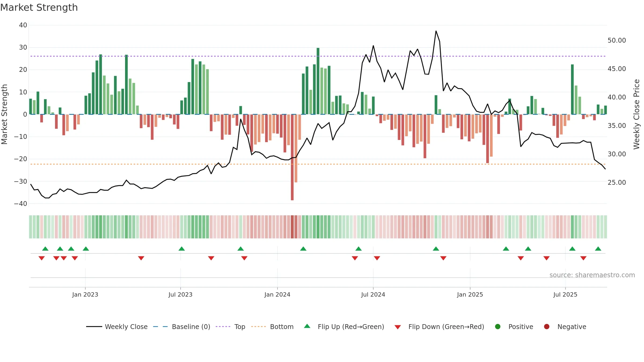Select the last green Flip Up marker
Screen dimensions: 644x362
pyautogui.click(x=598, y=249)
